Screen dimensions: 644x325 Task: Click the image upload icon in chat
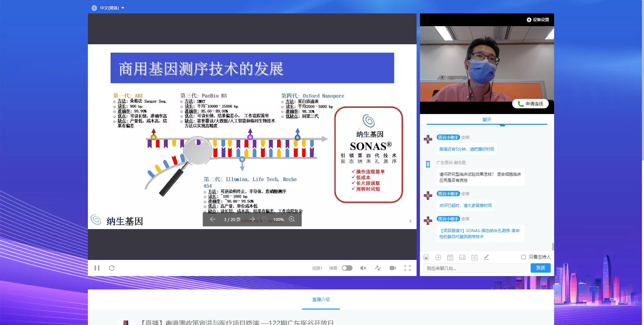point(462,257)
